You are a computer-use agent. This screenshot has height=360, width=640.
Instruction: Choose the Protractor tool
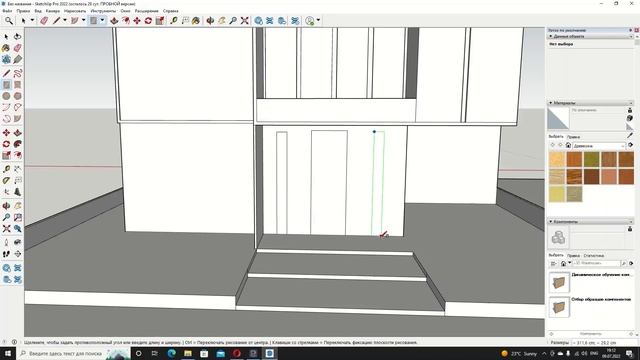6,180
